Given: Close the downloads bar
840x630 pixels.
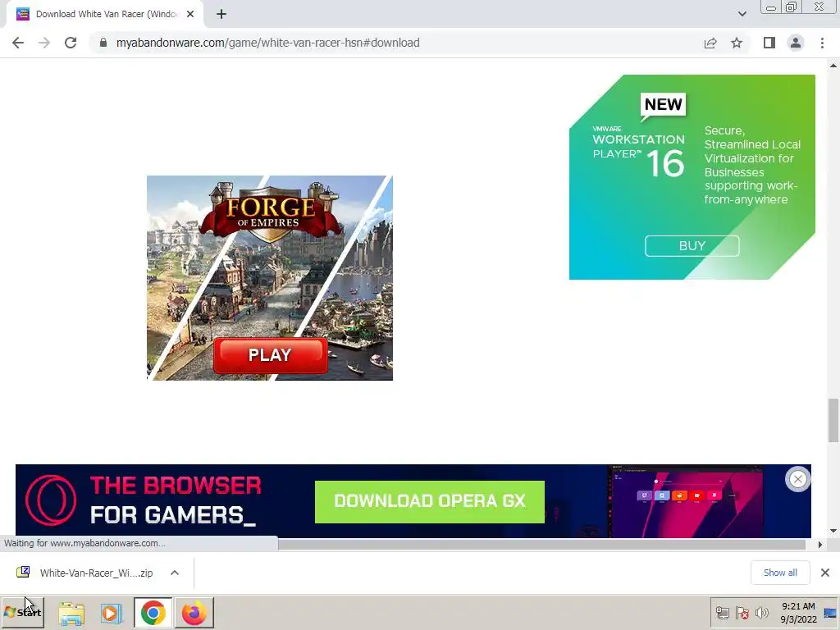Looking at the screenshot, I should click(x=825, y=573).
